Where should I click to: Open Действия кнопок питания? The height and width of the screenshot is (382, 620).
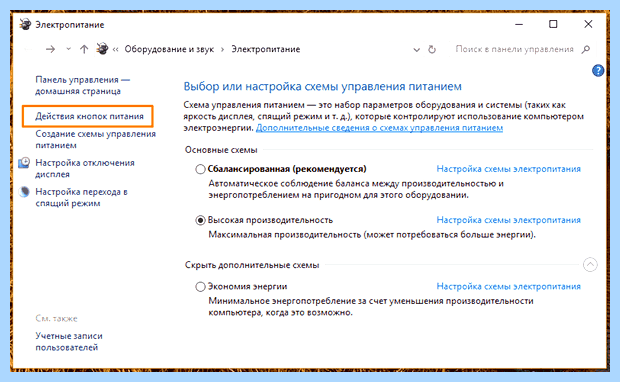click(x=89, y=116)
